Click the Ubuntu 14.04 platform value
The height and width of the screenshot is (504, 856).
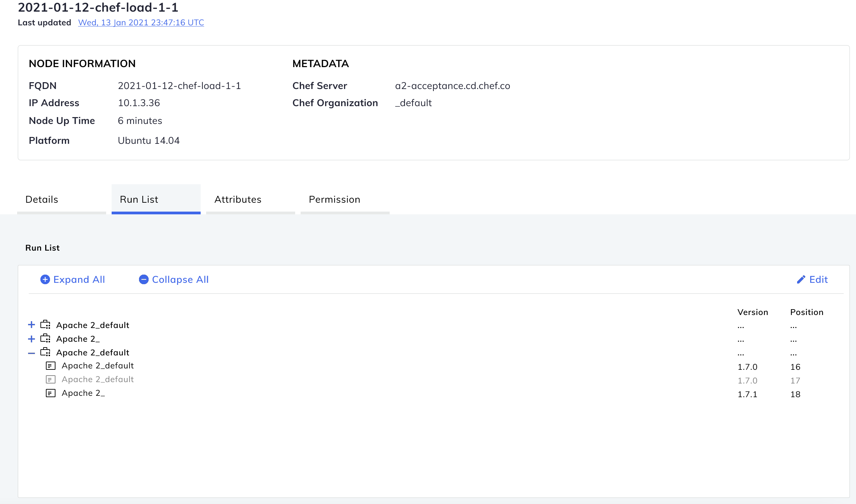pos(149,141)
